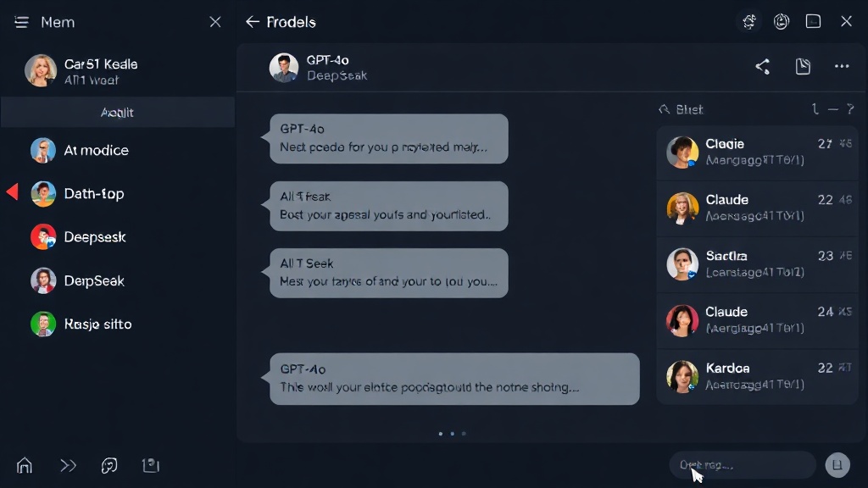
Task: Open the Kardoa entry in the right list
Action: 757,376
